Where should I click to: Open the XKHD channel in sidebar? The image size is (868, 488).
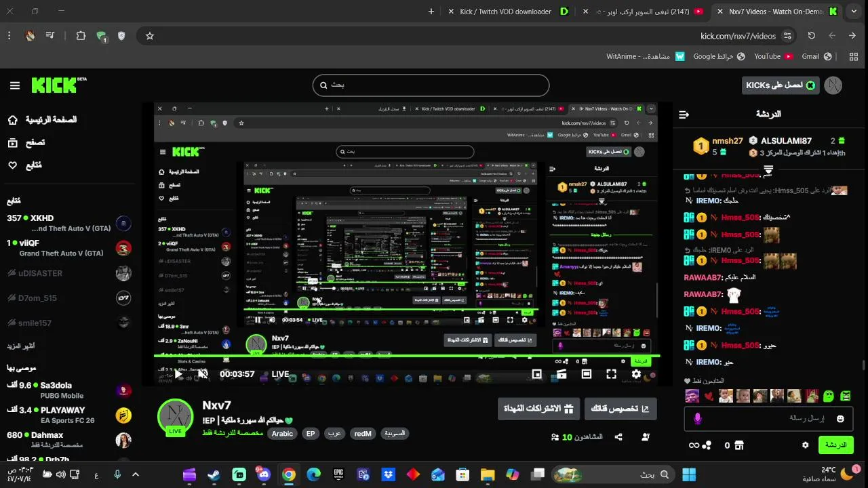coord(68,223)
